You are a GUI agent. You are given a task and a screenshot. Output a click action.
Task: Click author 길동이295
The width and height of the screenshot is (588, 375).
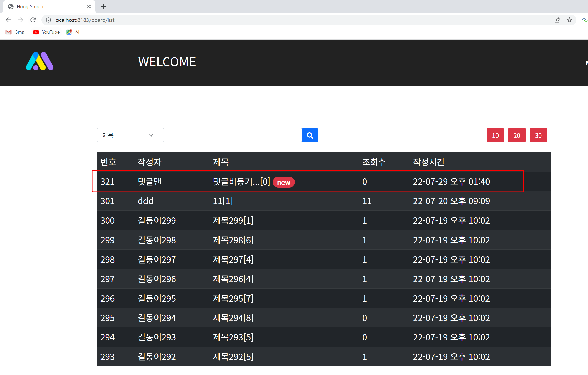point(157,298)
